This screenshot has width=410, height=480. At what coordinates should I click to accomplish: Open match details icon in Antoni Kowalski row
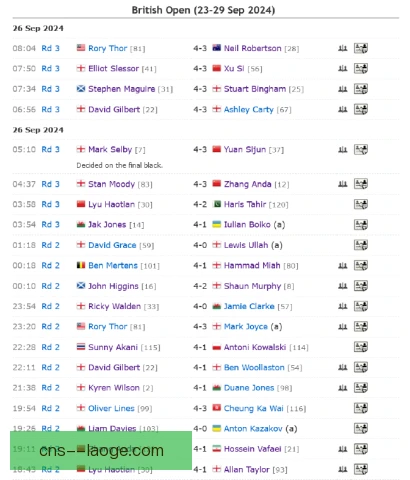click(361, 347)
